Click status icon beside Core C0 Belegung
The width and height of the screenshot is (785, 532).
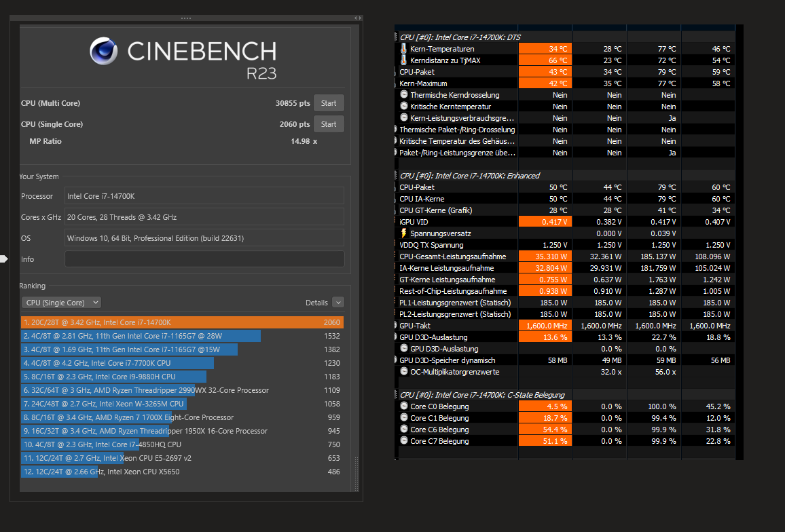tap(403, 406)
